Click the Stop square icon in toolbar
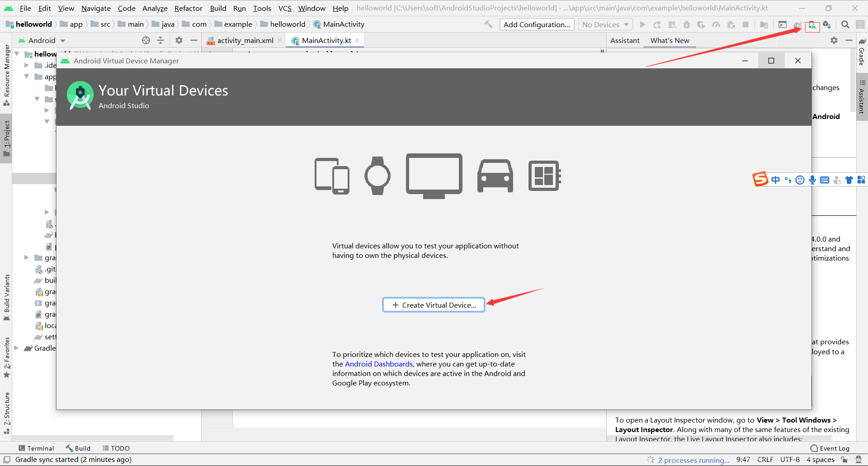Screen dimensions: 868x466 (x=745, y=24)
